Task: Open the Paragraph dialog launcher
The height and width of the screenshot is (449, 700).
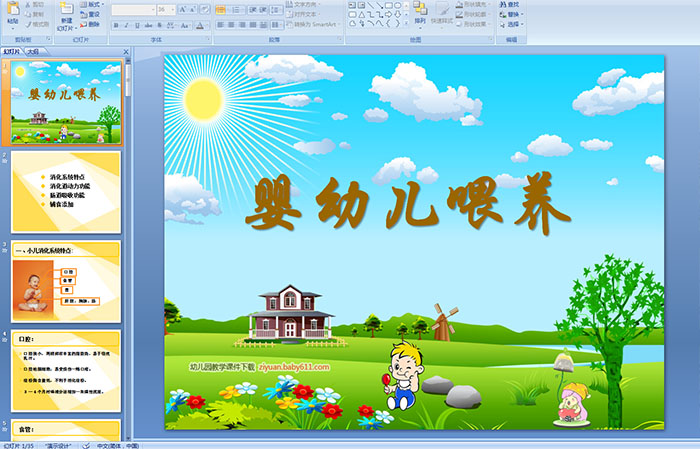Action: pyautogui.click(x=340, y=40)
